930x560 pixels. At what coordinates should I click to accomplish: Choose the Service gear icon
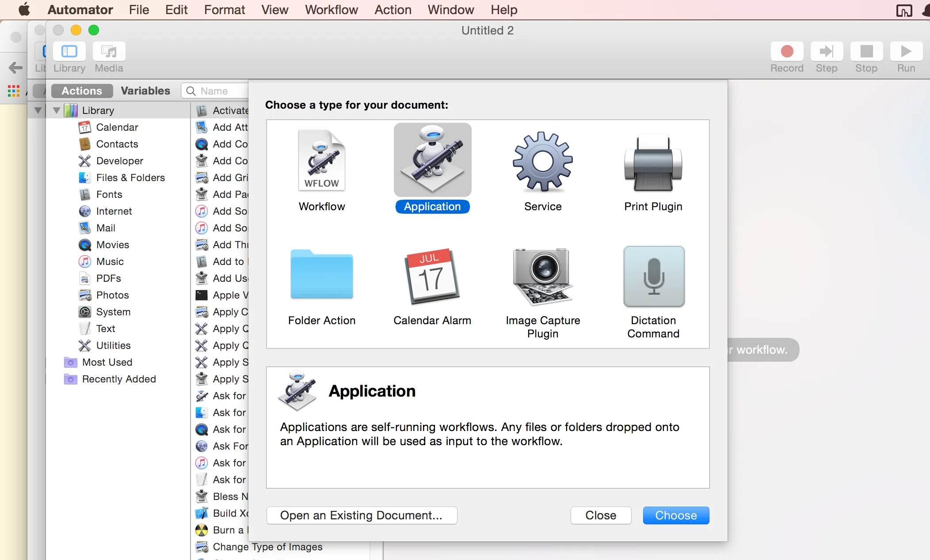click(x=543, y=161)
